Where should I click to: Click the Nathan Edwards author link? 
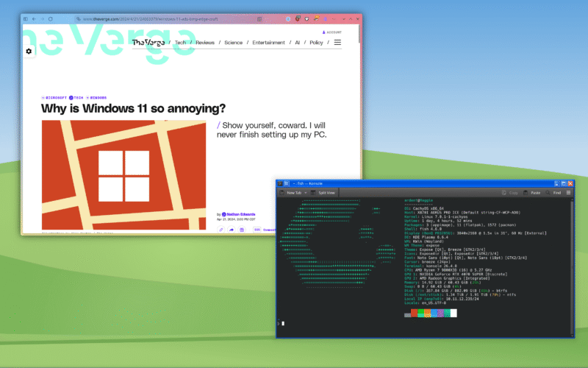point(241,214)
